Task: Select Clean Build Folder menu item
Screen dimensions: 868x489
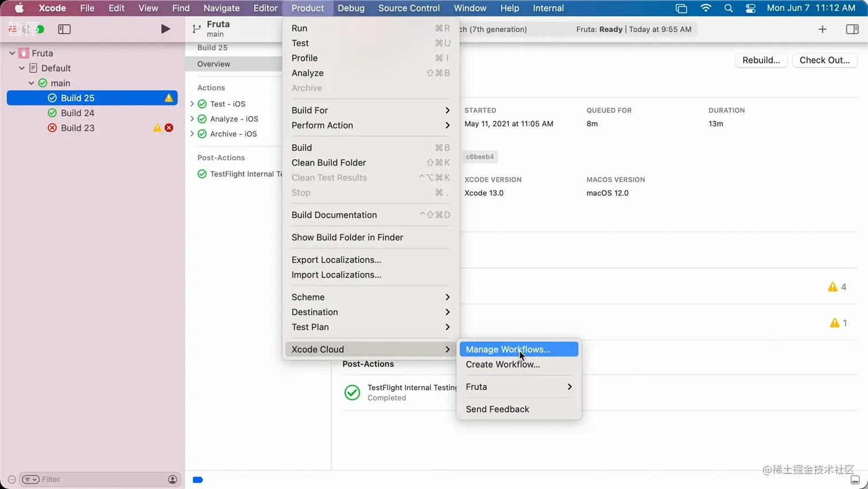Action: point(371,163)
